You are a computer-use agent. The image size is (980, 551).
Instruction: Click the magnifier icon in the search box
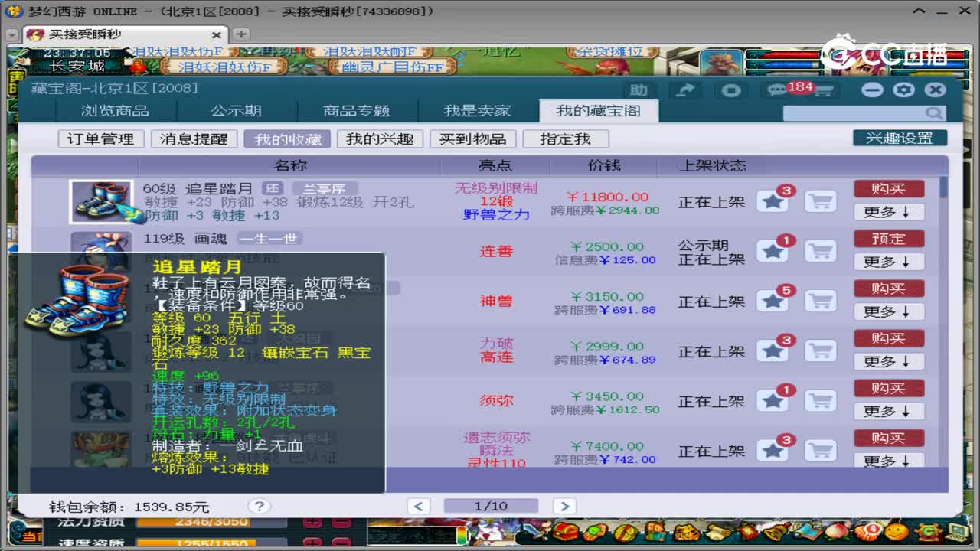[x=935, y=113]
